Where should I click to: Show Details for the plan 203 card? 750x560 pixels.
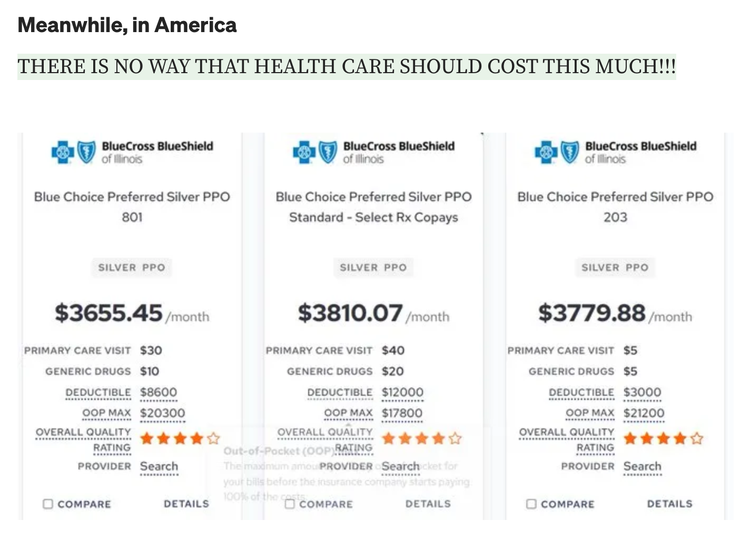670,504
